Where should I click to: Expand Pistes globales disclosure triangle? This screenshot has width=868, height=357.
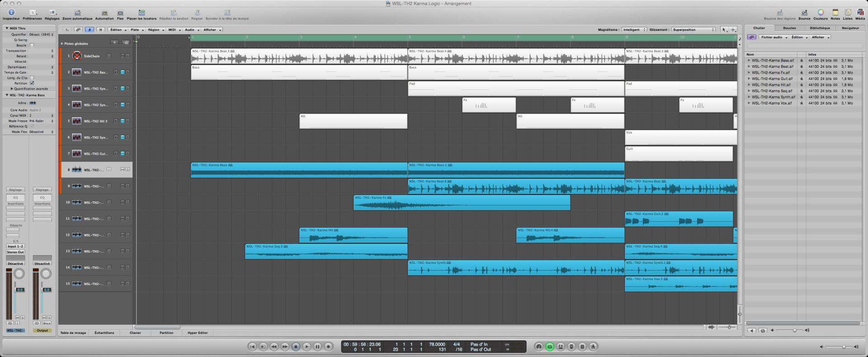[x=62, y=44]
